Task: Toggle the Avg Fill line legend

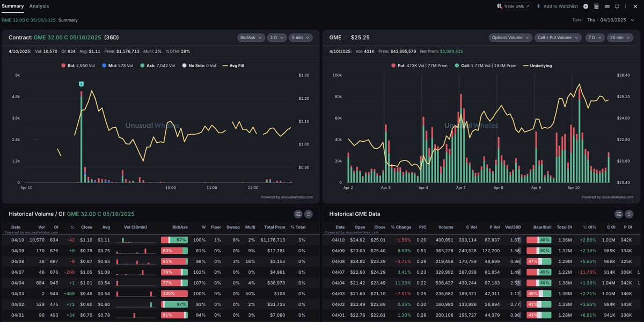Action: click(233, 65)
